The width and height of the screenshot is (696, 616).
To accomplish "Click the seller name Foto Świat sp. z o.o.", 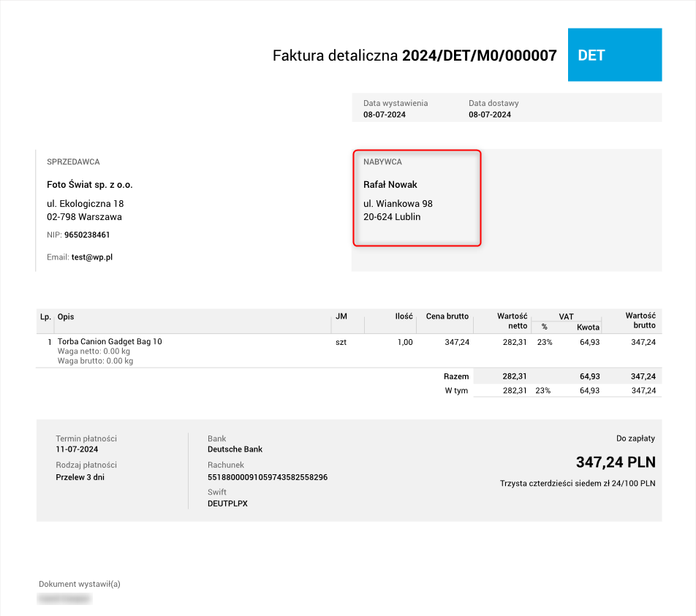I will tap(89, 184).
